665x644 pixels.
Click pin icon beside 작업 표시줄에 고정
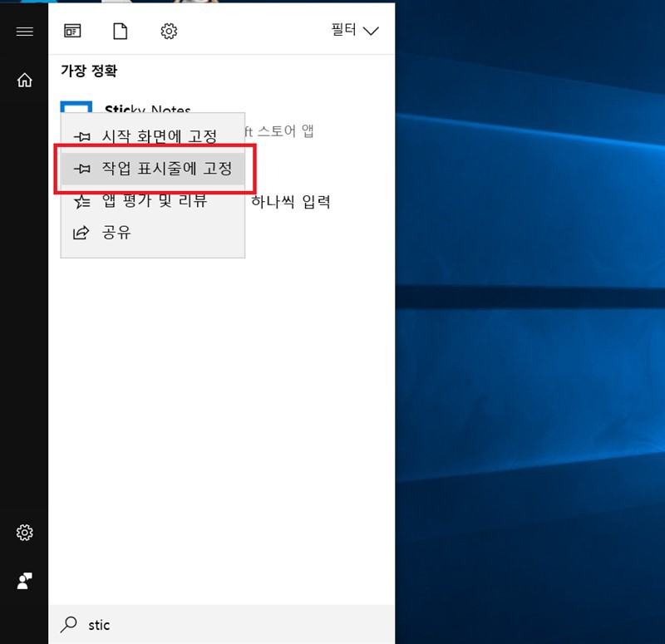[81, 169]
